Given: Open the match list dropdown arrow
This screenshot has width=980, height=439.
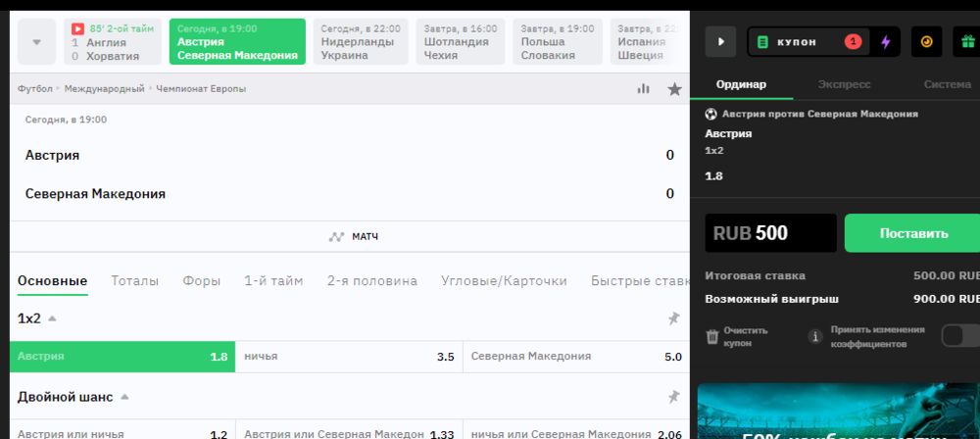Looking at the screenshot, I should coord(37,42).
